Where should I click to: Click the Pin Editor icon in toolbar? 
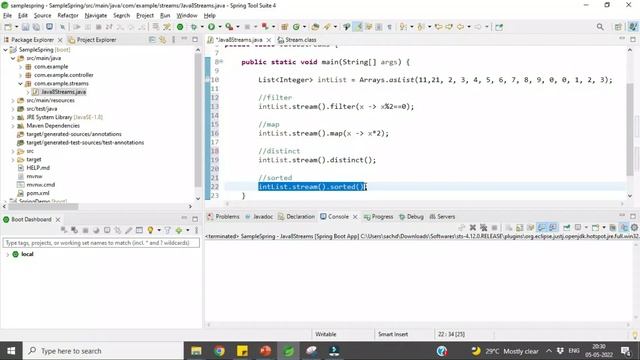point(499,27)
